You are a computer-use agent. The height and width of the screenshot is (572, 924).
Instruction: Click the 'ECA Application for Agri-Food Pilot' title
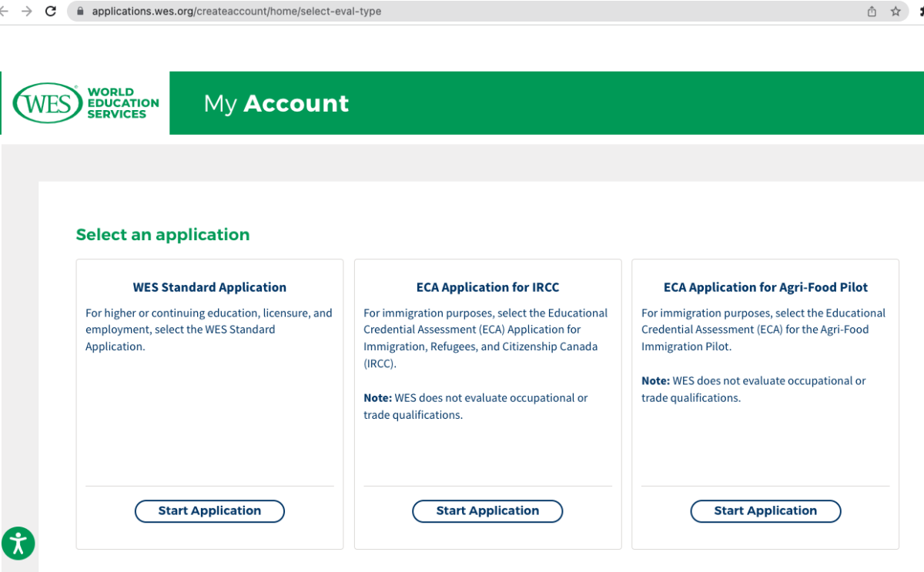765,287
